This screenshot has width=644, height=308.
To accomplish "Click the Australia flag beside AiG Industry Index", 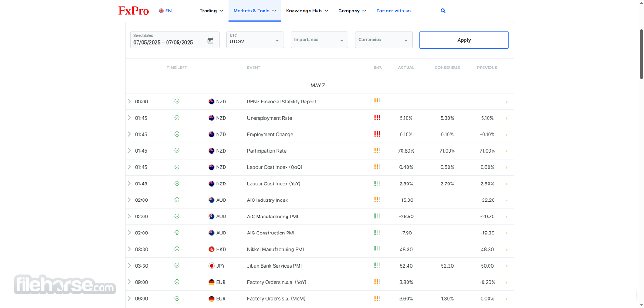I will click(212, 200).
